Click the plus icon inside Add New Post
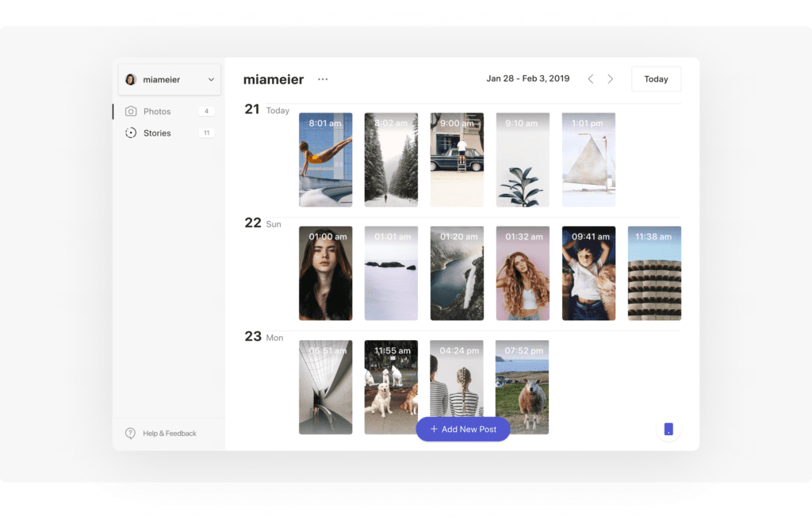 click(x=433, y=429)
